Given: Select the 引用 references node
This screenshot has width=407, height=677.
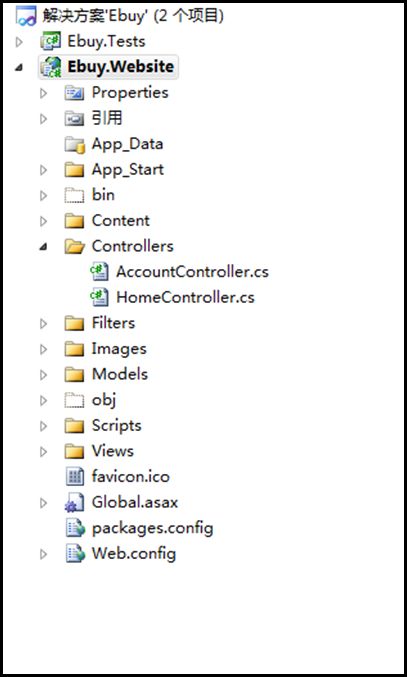Looking at the screenshot, I should [x=107, y=119].
